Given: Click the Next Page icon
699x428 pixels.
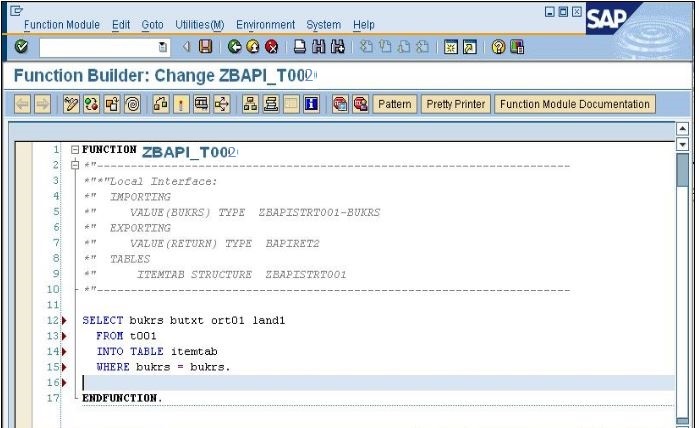Looking at the screenshot, I should [x=404, y=46].
